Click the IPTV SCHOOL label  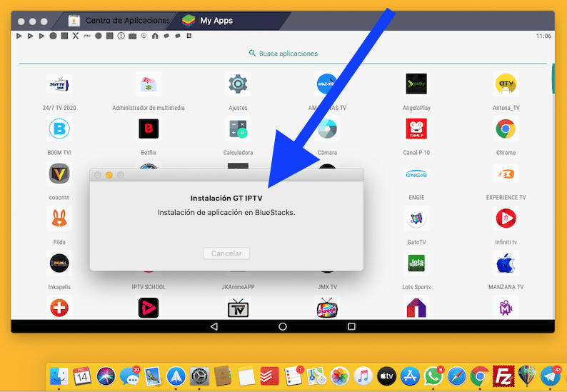click(149, 287)
